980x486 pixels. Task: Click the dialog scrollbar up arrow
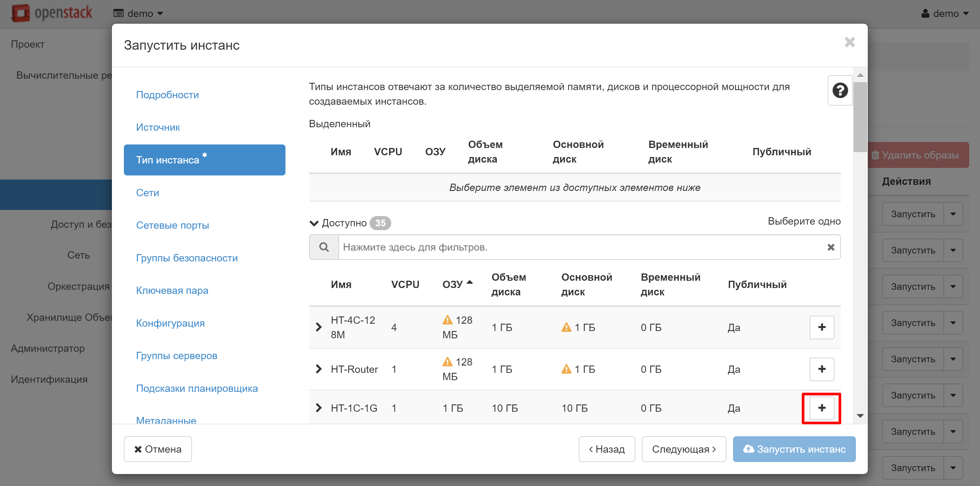[860, 75]
